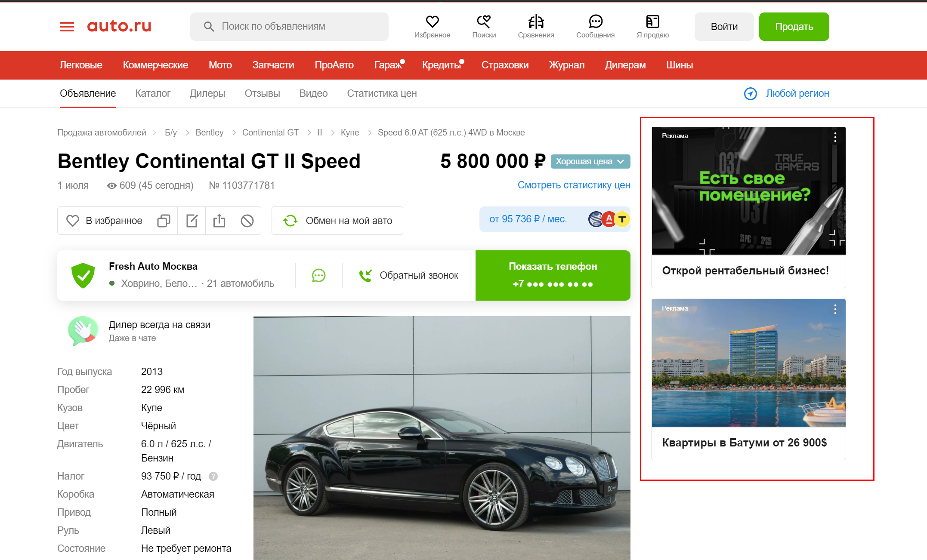Open the hamburger menu icon
The width and height of the screenshot is (927, 560).
point(67,27)
